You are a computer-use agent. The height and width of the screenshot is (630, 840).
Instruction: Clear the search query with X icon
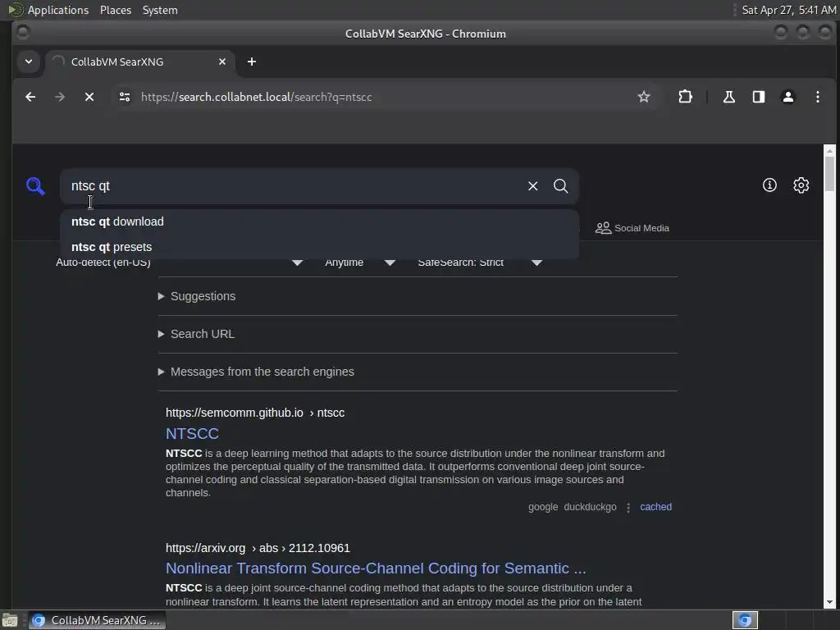pos(532,186)
